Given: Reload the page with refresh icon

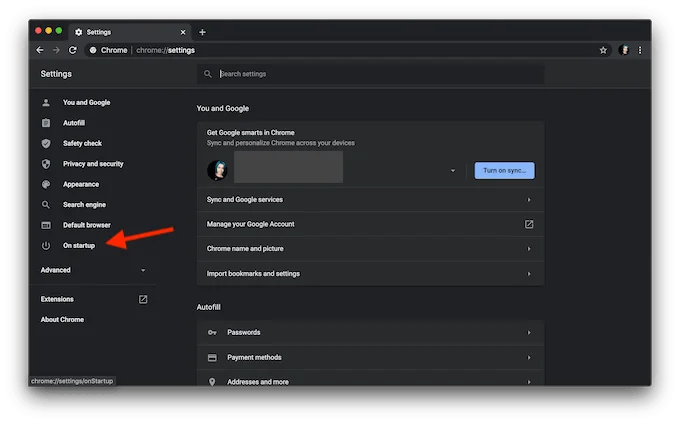Looking at the screenshot, I should [73, 50].
